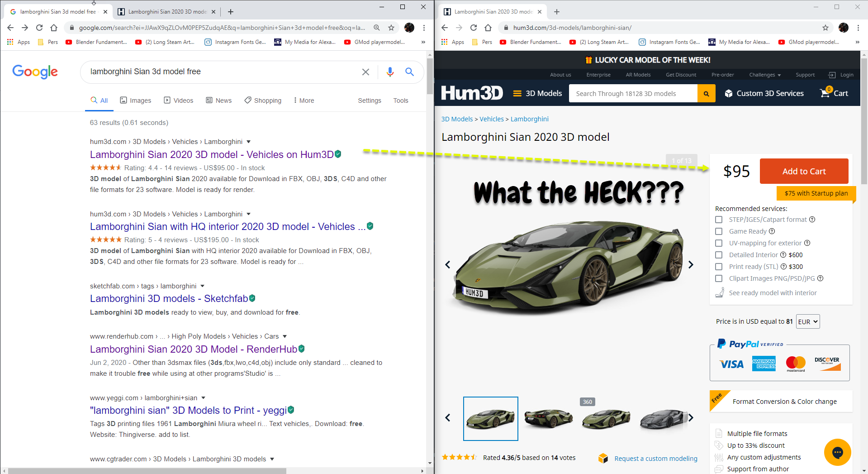
Task: Open new tab in left Chrome window
Action: click(231, 12)
